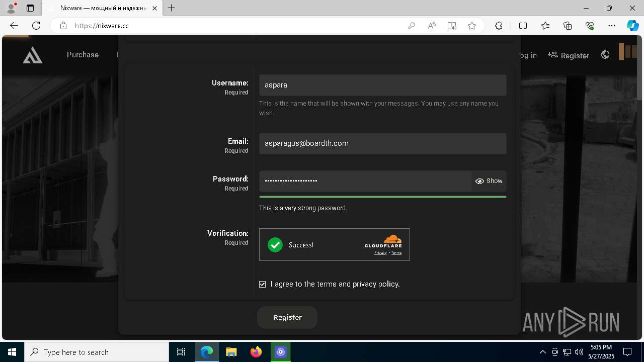Open Cloudflare Privacy link
Image resolution: width=644 pixels, height=362 pixels.
pyautogui.click(x=380, y=252)
